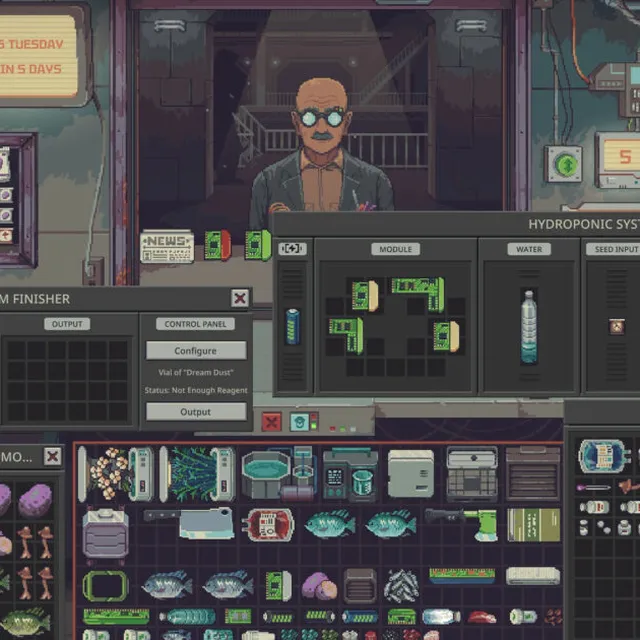Select the flower planter in inventory

(116, 474)
